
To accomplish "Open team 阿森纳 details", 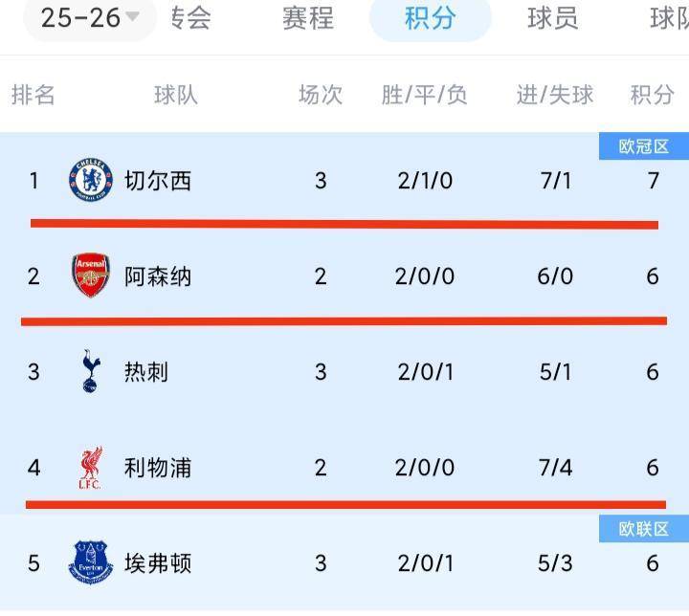I will tap(158, 276).
